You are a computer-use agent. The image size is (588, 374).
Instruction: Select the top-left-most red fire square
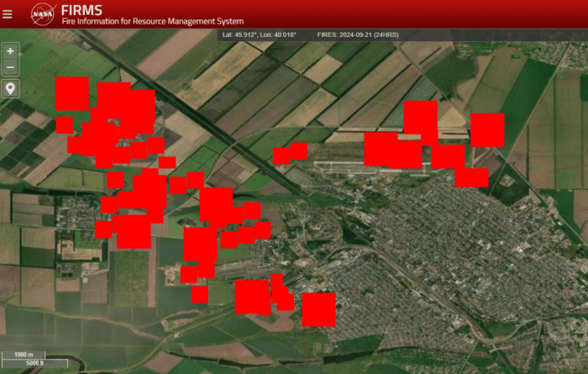pyautogui.click(x=71, y=93)
